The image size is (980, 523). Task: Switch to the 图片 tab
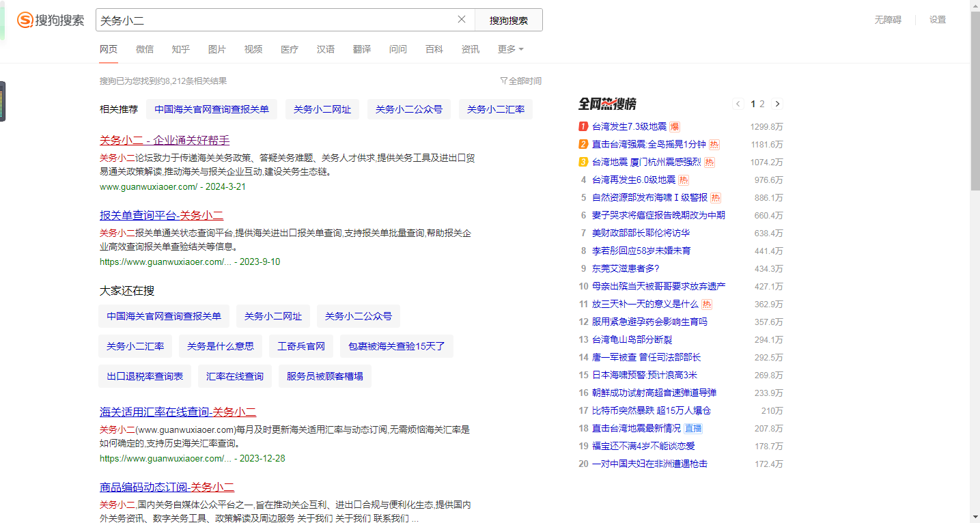(x=217, y=49)
